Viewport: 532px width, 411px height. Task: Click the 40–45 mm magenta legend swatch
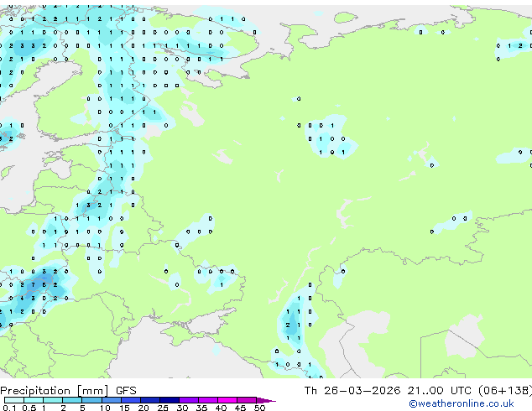[227, 400]
